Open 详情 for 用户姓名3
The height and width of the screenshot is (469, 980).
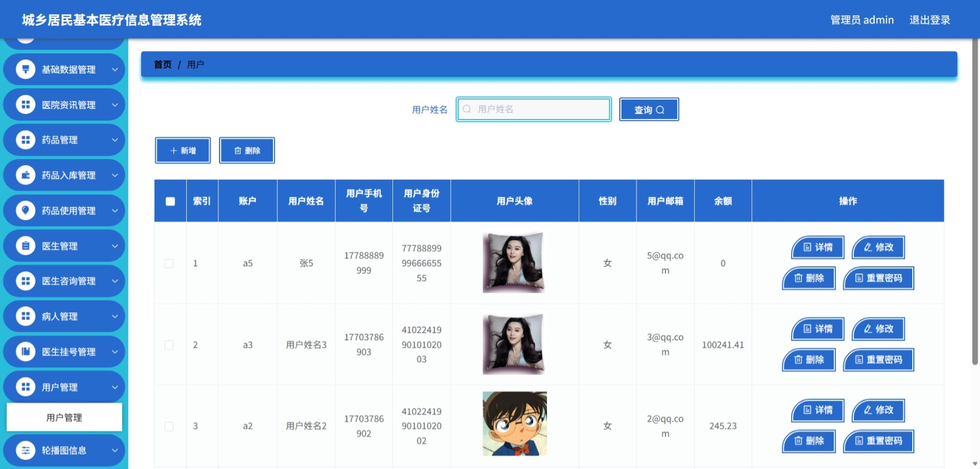coord(818,329)
